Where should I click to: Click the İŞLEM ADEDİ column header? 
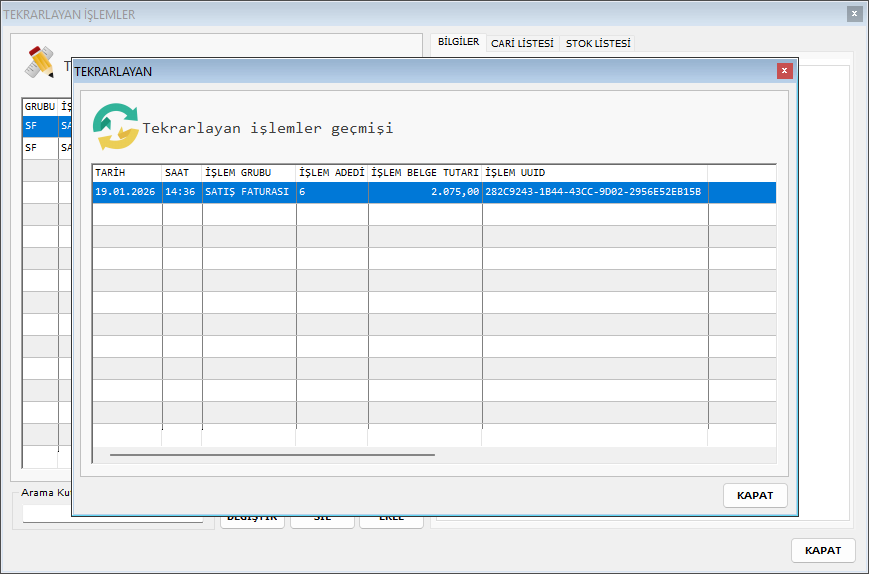click(x=331, y=173)
